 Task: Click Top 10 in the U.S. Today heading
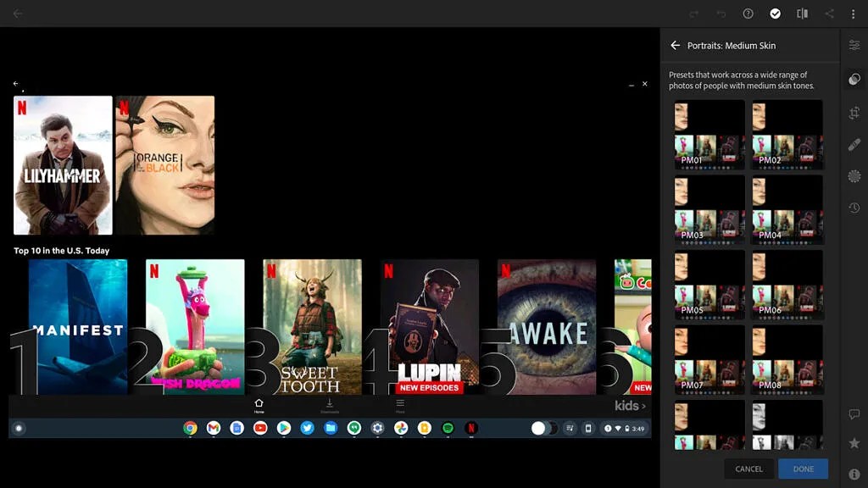pyautogui.click(x=61, y=251)
